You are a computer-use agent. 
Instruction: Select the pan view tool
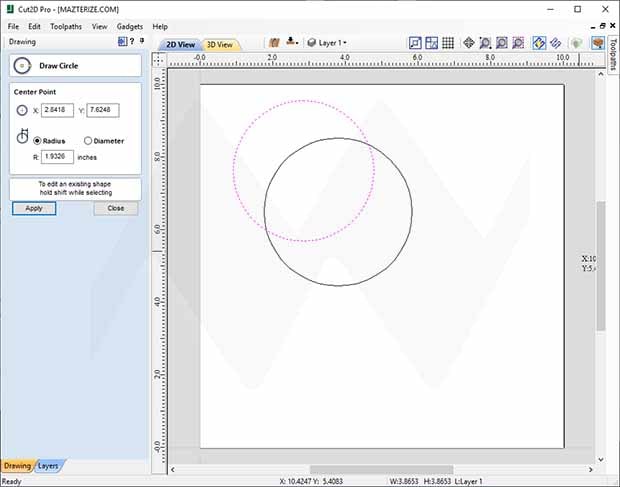click(469, 43)
